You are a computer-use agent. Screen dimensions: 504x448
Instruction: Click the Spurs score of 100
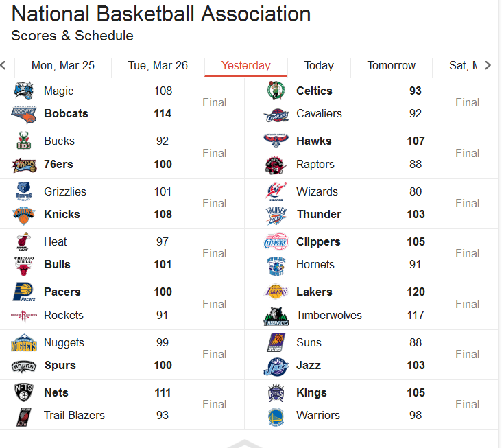click(x=163, y=365)
